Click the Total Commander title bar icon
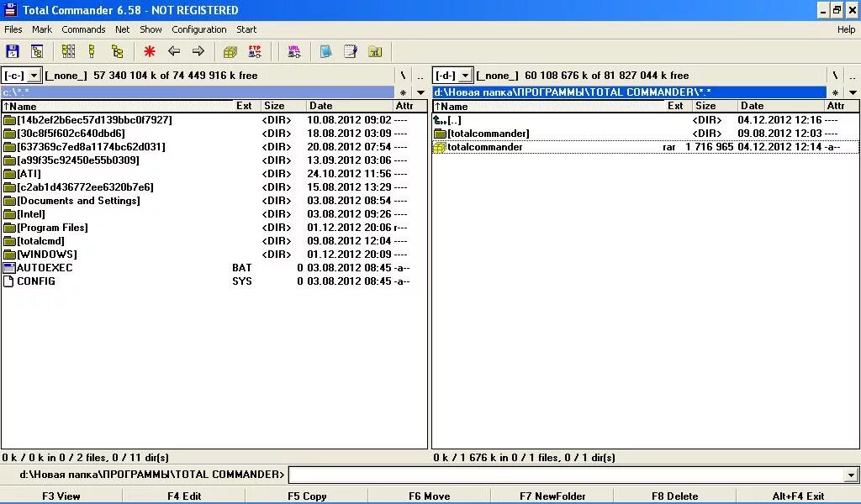 (x=10, y=9)
